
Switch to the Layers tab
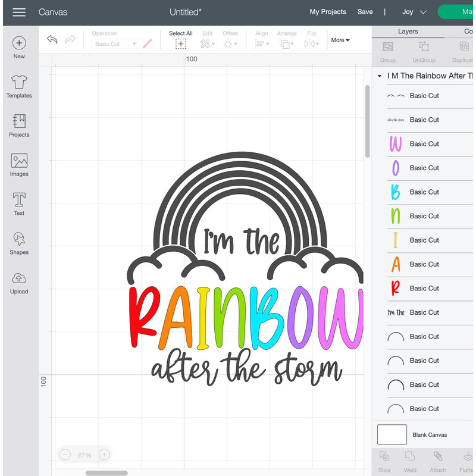pos(408,31)
